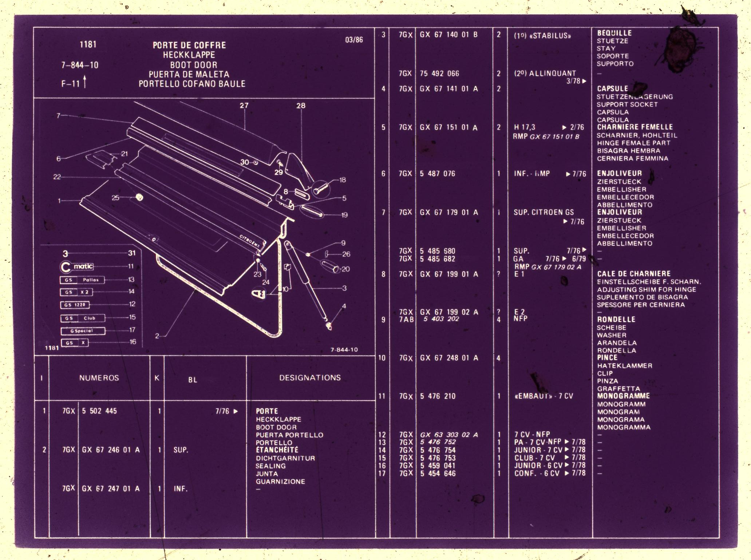Click callout number 28 in the diagram
751x560 pixels.
301,106
